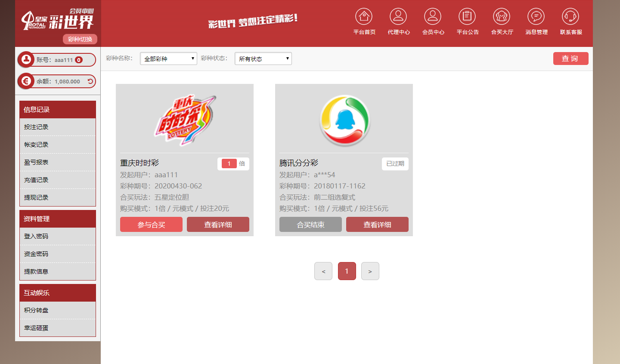The width and height of the screenshot is (620, 364).
Task: Open the 消息管理 messages icon
Action: click(x=536, y=17)
